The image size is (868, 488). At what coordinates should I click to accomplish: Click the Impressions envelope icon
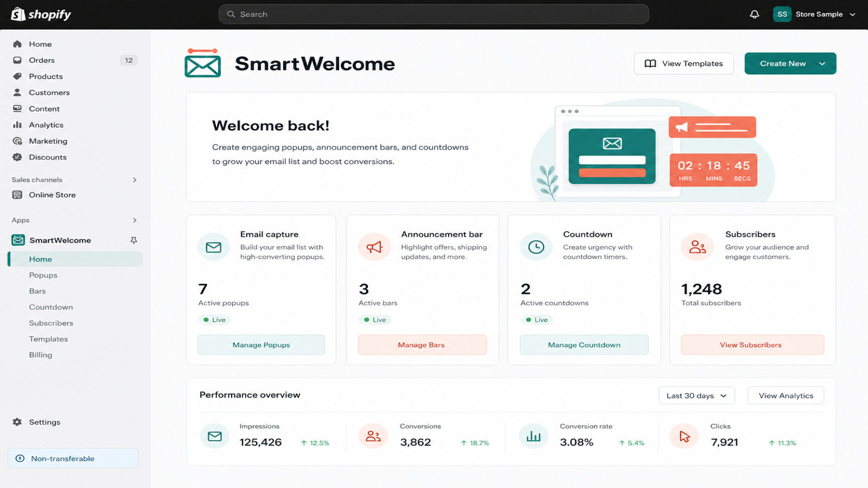[215, 436]
